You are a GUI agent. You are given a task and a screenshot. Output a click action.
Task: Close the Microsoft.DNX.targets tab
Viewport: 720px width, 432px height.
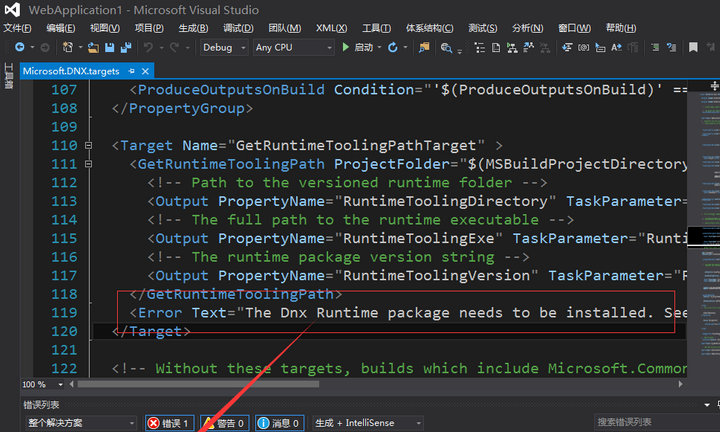(x=145, y=71)
